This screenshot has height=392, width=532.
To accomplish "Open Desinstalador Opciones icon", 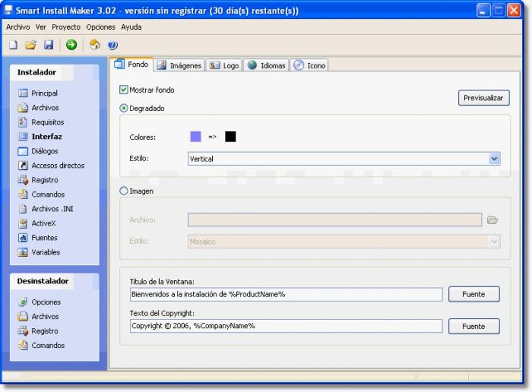I will (x=23, y=302).
